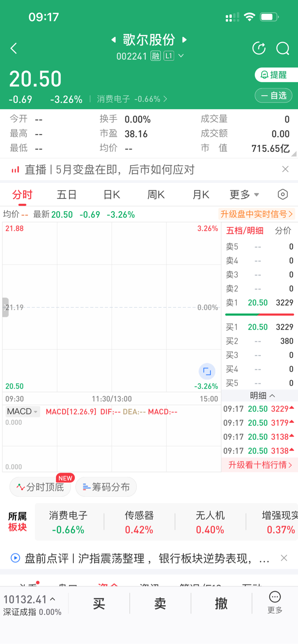Go to previous stock with left triangle
Screen dimensions: 298x644
tap(114, 40)
